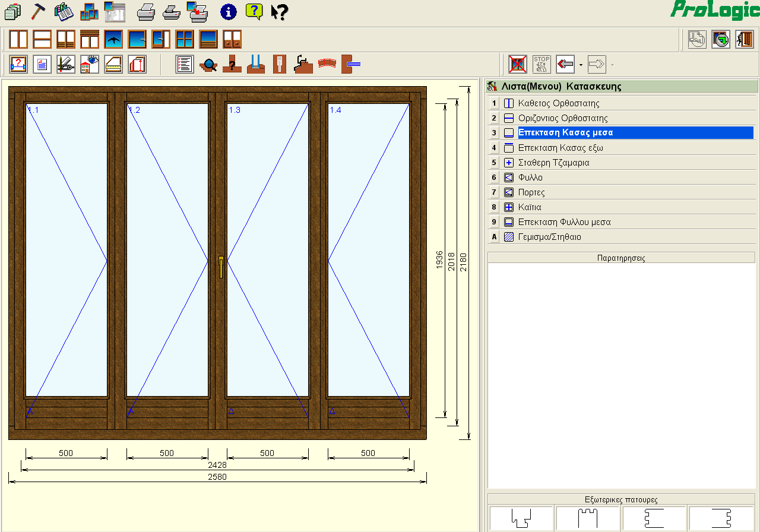760x532 pixels.
Task: Click the frame height dimension icon
Action: 137,64
